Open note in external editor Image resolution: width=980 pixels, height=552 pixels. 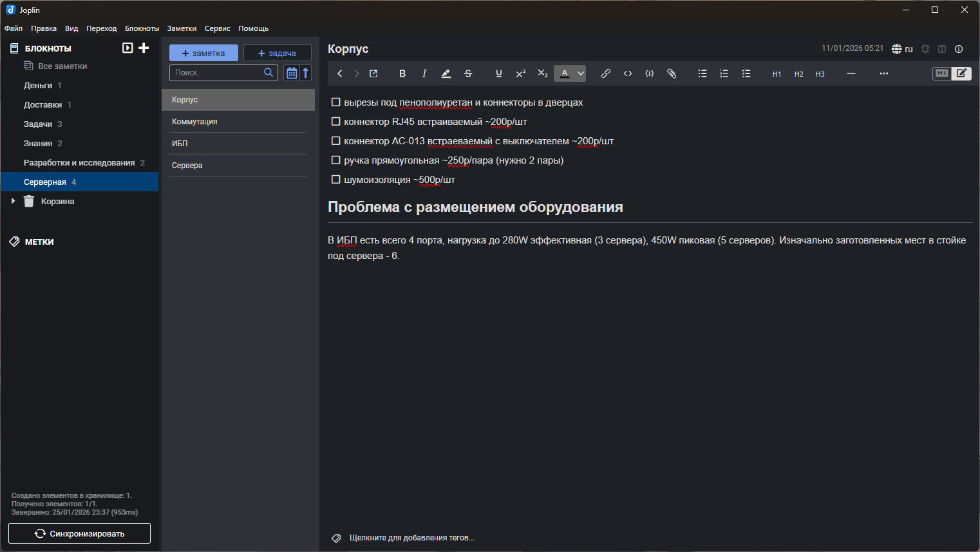(x=373, y=73)
